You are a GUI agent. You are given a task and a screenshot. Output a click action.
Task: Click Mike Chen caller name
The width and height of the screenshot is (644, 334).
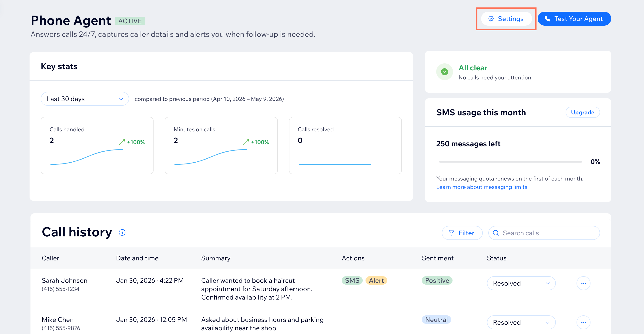[57, 320]
